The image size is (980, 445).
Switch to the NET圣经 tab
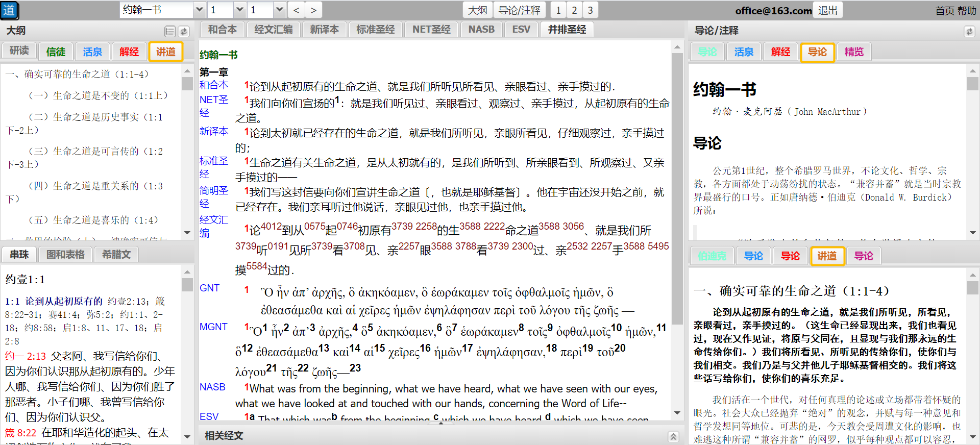(431, 30)
